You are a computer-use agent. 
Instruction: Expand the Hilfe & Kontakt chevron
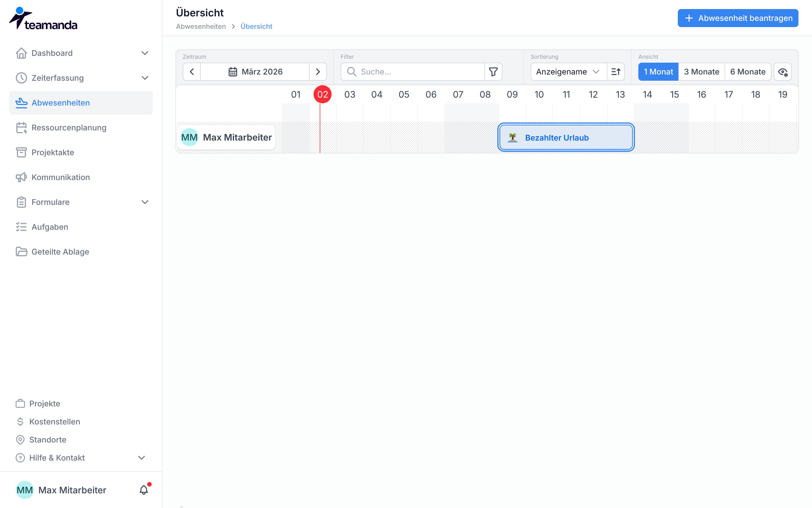coord(142,458)
